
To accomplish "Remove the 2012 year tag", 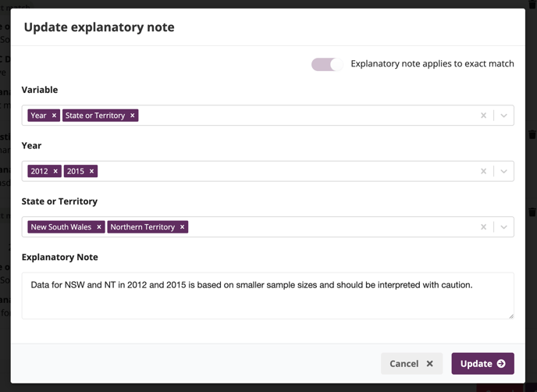I will point(55,171).
